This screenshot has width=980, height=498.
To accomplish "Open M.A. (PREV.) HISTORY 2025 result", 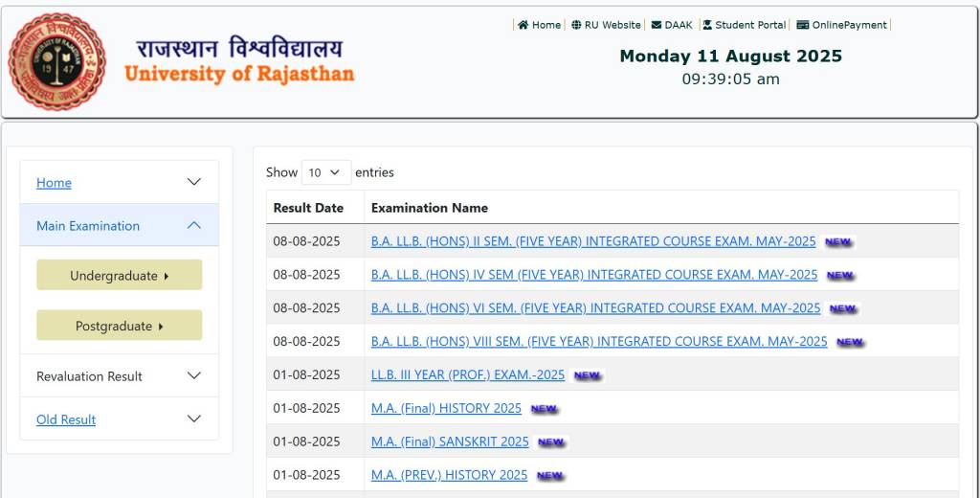I will click(x=449, y=475).
